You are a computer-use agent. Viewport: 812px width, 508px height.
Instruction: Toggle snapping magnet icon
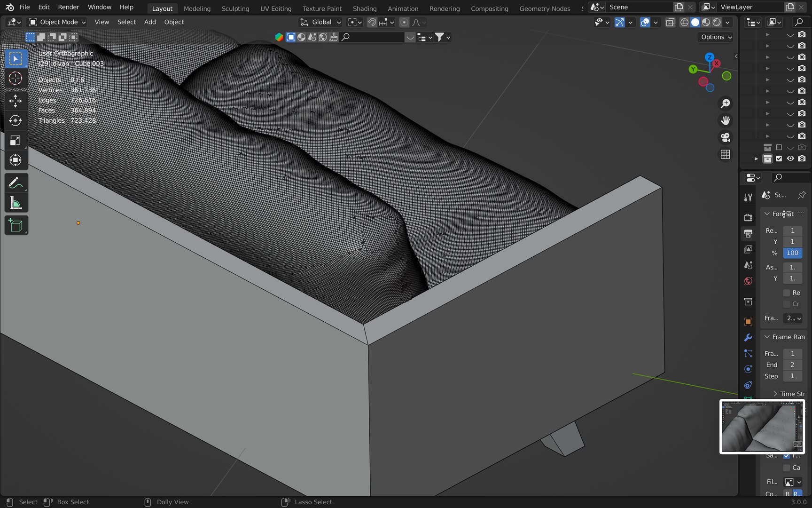[372, 22]
